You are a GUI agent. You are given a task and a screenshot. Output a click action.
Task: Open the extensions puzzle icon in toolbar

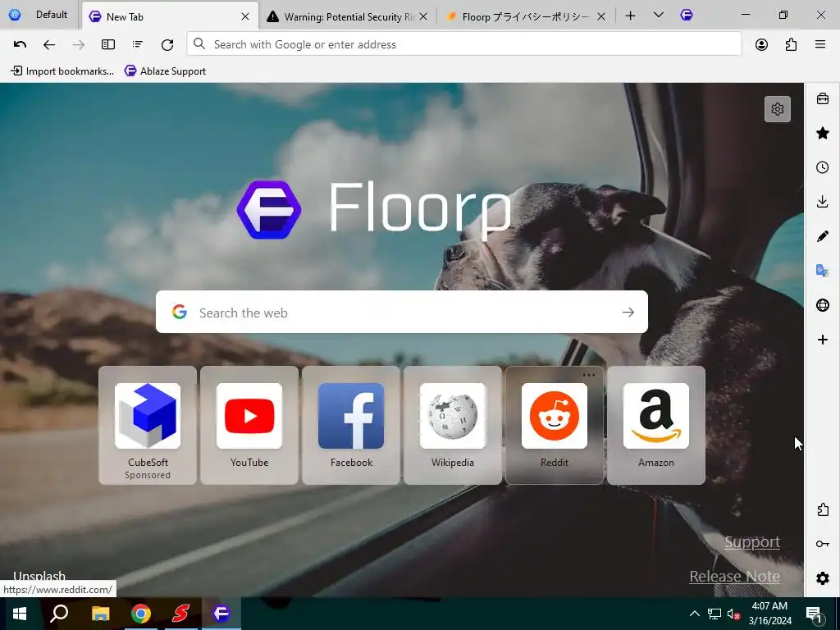[x=791, y=44]
